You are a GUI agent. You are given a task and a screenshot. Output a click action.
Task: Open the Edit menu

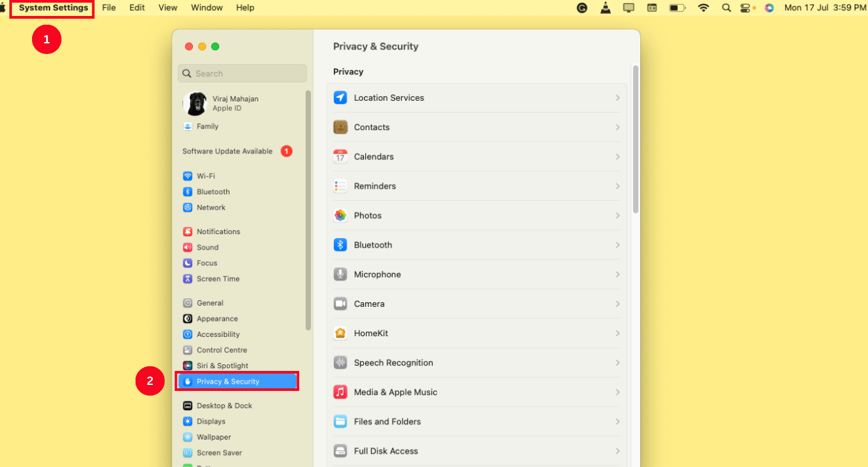tap(137, 8)
